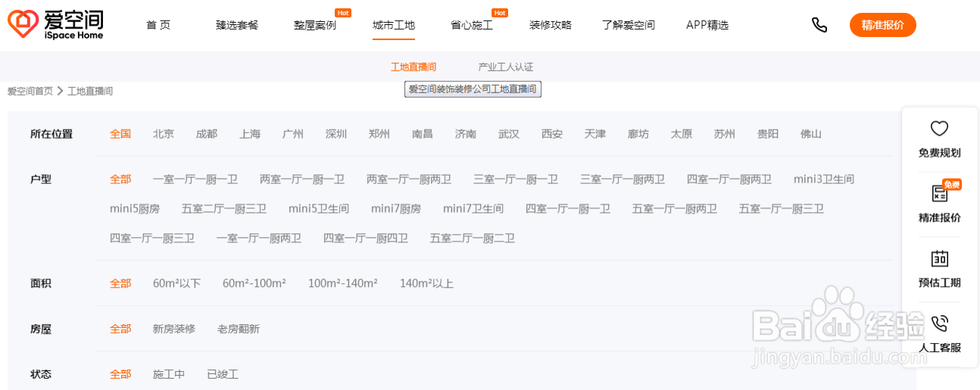Click 工地直播间 breadcrumb text
This screenshot has width=980, height=390.
pos(90,91)
